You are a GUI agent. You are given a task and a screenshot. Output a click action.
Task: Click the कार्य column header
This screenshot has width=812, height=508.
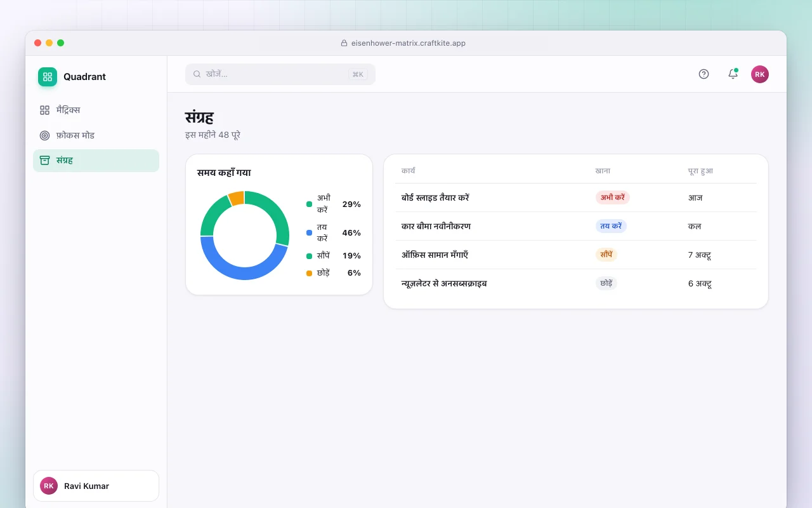tap(409, 171)
